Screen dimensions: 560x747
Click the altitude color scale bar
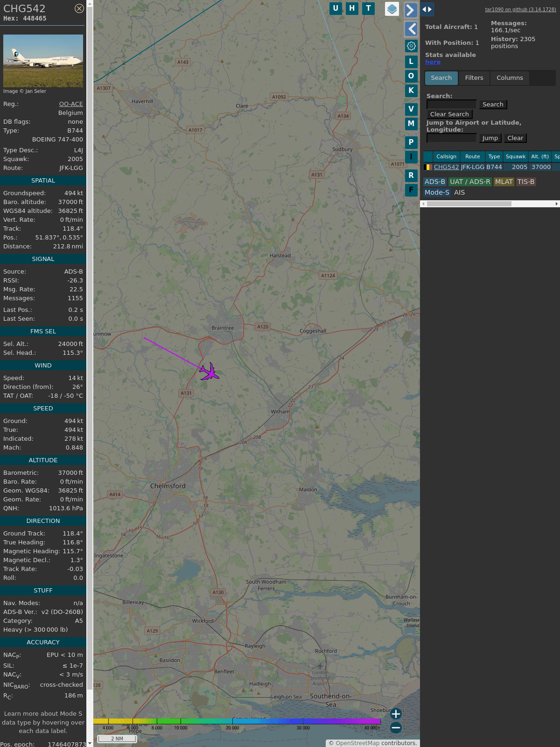coord(237,721)
